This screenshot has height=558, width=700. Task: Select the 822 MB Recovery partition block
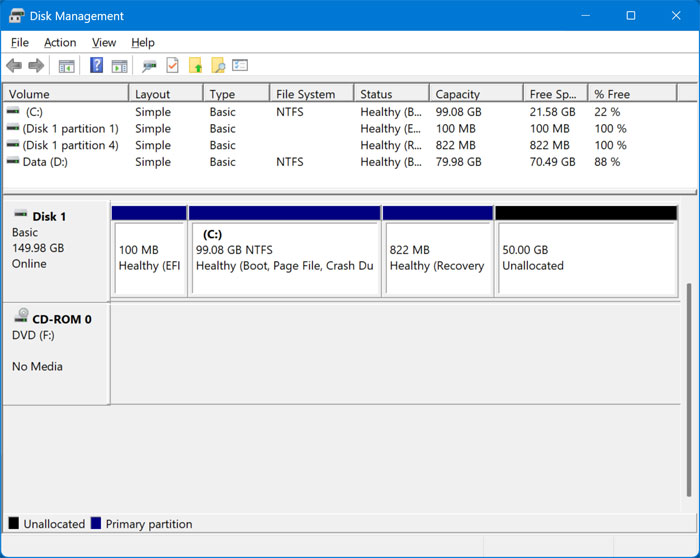pos(438,251)
